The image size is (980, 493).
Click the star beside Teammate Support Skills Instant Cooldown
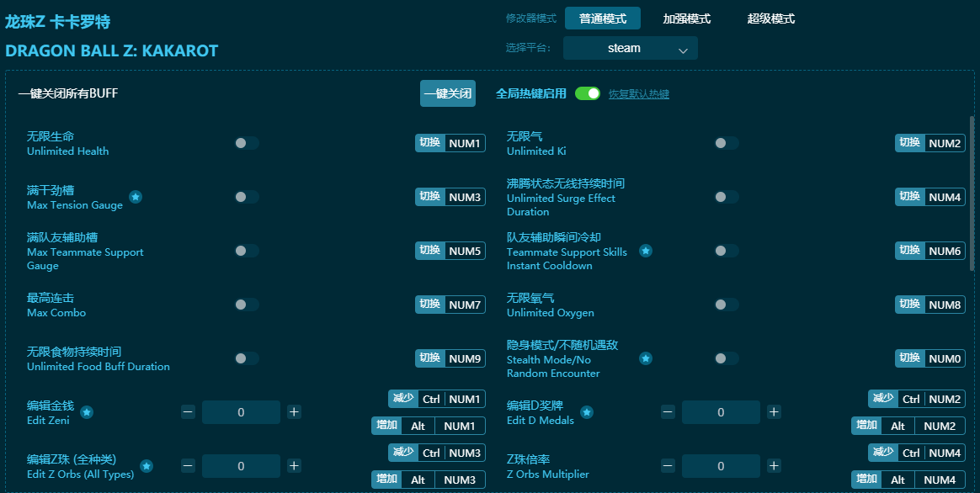[645, 251]
